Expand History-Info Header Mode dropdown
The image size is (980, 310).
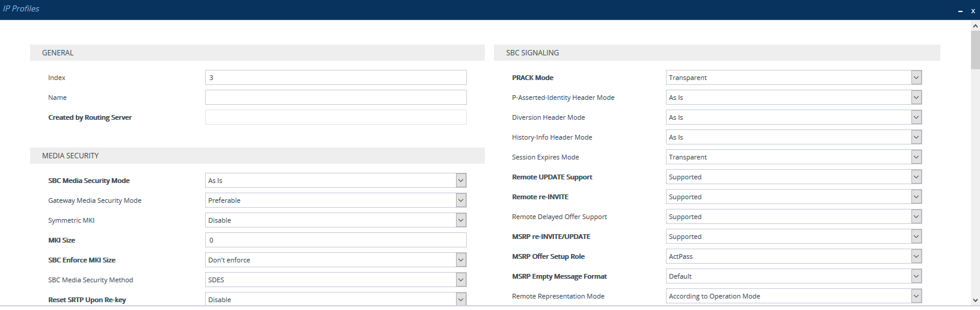793,137
